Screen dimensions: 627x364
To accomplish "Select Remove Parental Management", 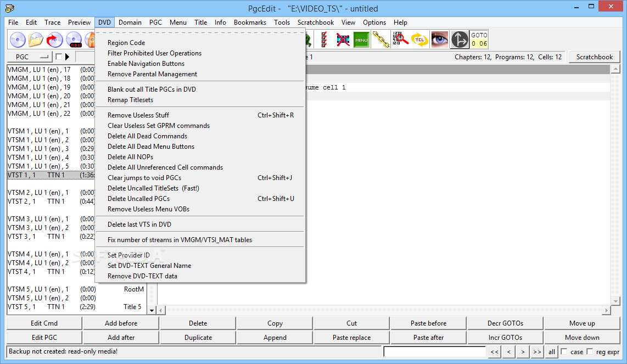I will 200,74.
